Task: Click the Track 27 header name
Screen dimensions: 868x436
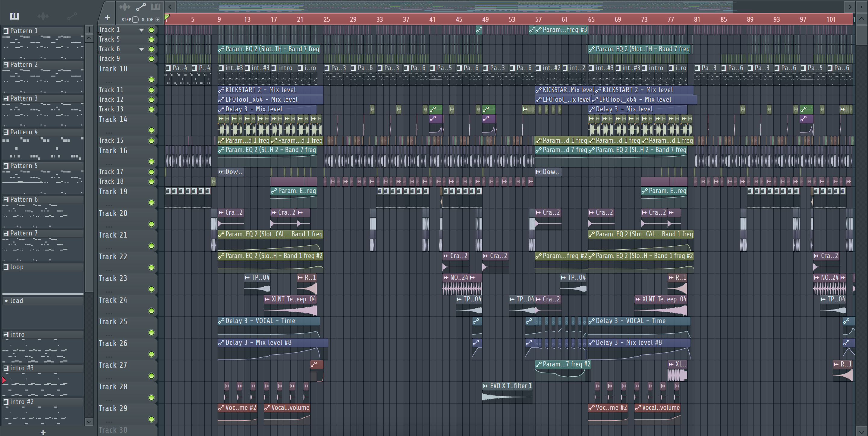Action: pyautogui.click(x=113, y=365)
